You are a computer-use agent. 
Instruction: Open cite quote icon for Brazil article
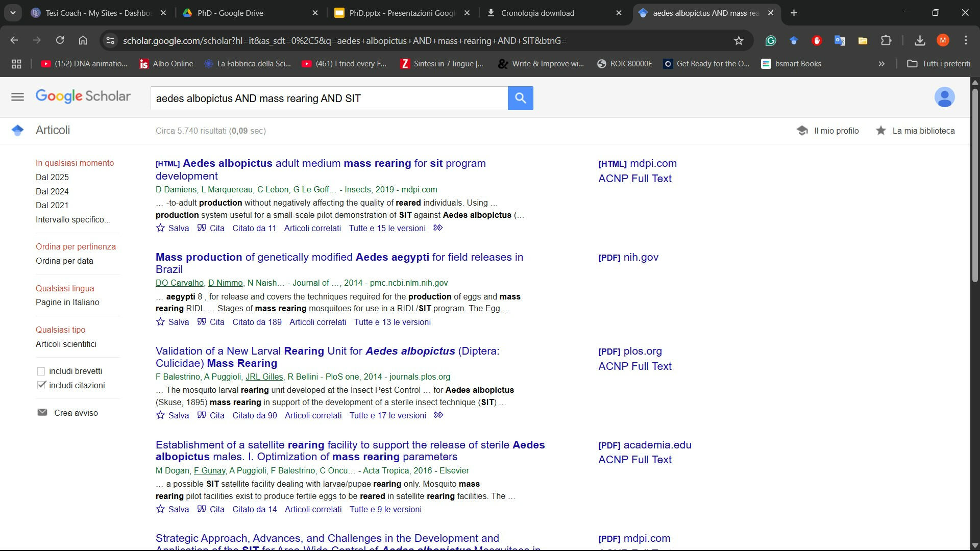click(202, 322)
